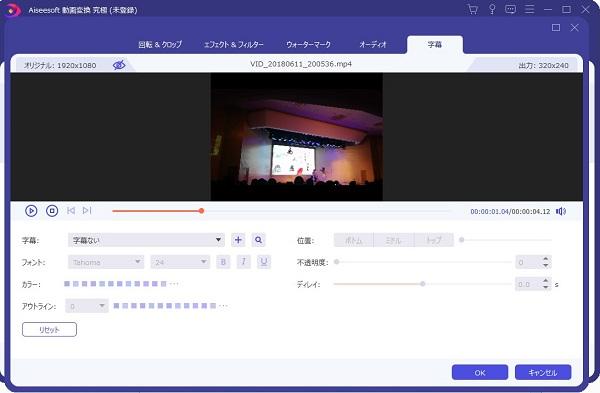Mute the volume speaker icon
The image size is (600, 393).
(561, 211)
